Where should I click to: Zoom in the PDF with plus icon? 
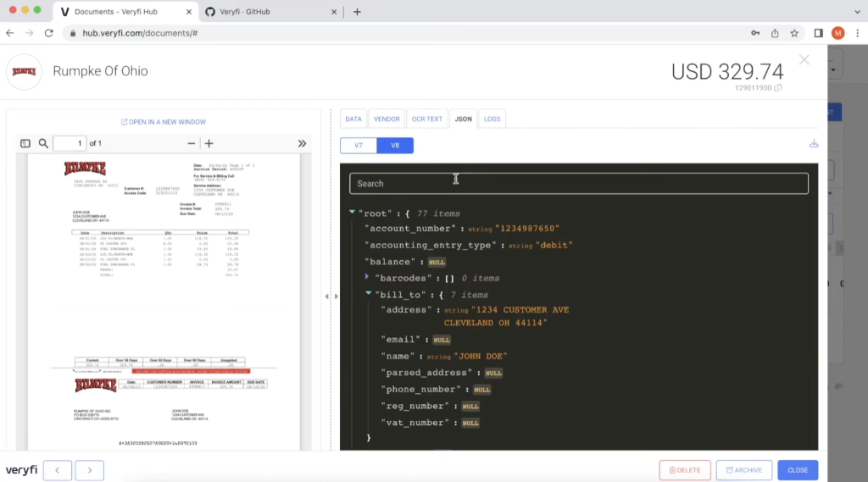coord(209,144)
